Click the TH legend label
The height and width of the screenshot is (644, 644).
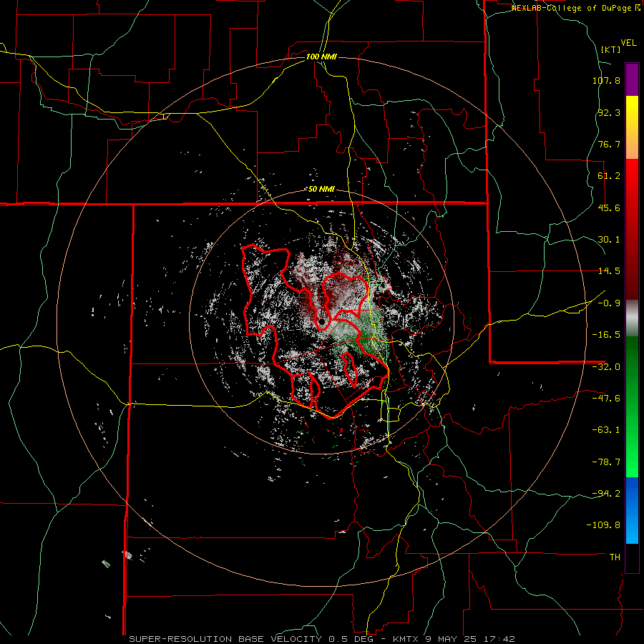[x=615, y=557]
